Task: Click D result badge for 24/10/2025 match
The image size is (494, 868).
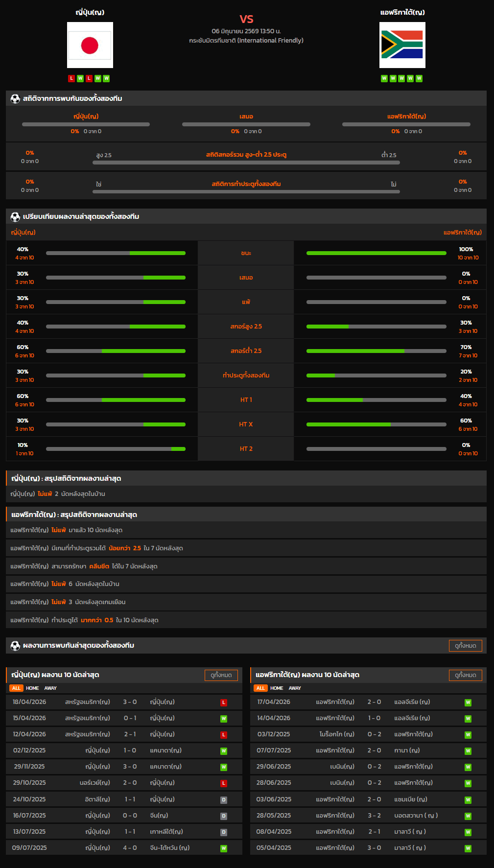Action: [224, 800]
